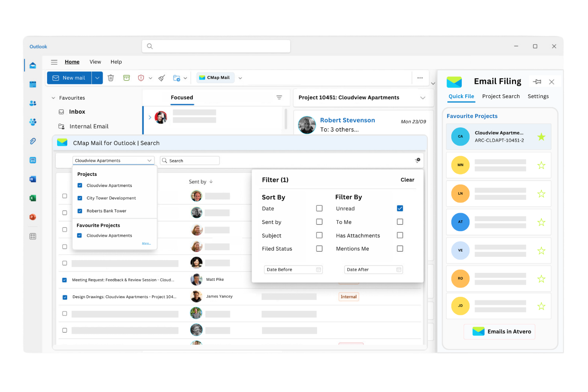Check the Mentions Me filter checkbox
This screenshot has width=588, height=392.
point(400,249)
